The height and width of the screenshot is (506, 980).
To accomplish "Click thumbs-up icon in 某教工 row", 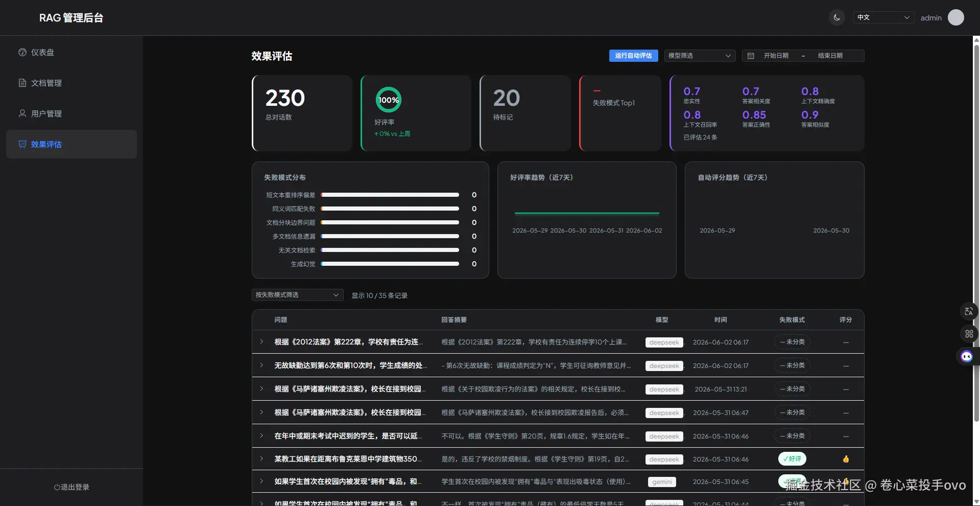I will pos(846,459).
